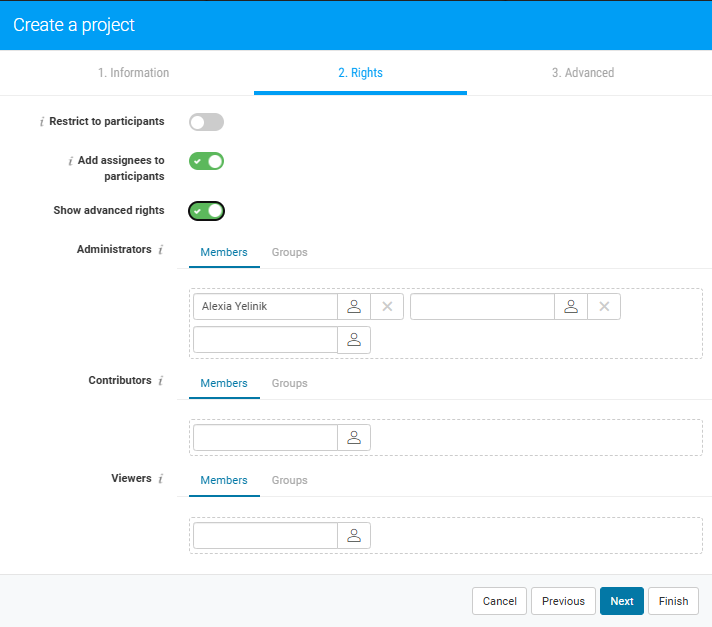Open Groups tab under Viewers
712x627 pixels.
click(x=289, y=480)
